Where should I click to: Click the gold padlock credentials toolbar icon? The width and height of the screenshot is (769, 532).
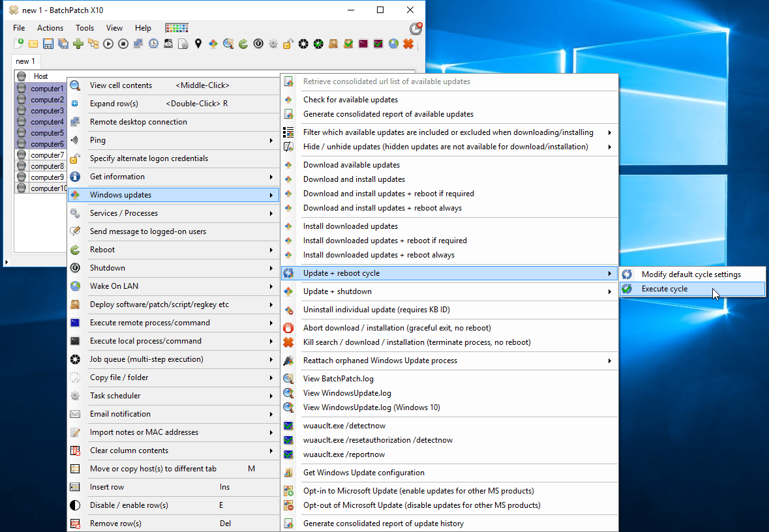pyautogui.click(x=288, y=44)
